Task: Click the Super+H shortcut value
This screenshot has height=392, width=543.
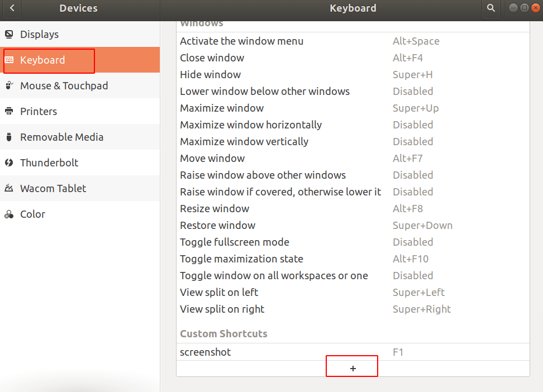Action: 412,74
